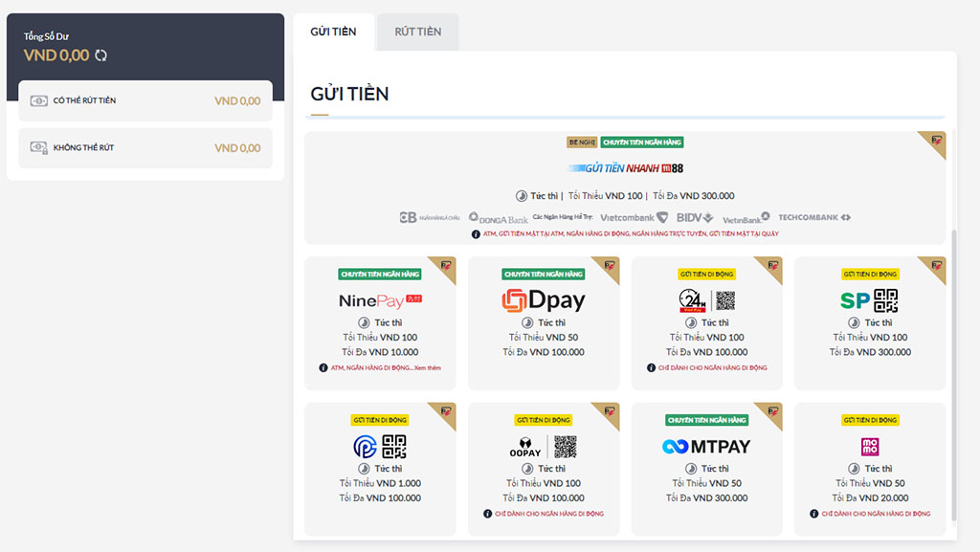Switch to the RÚT TIỀN tab
Screen dimensions: 980x552
point(417,32)
